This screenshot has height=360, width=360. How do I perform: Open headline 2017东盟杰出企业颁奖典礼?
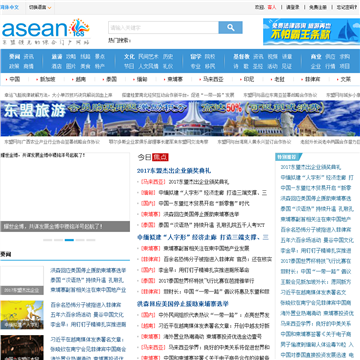coord(174,171)
